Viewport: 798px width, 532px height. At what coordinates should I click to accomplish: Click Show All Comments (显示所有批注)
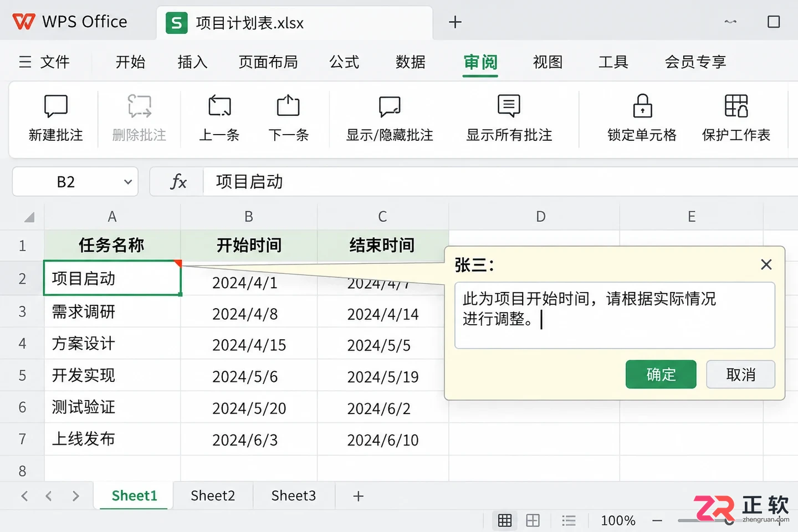(x=509, y=106)
